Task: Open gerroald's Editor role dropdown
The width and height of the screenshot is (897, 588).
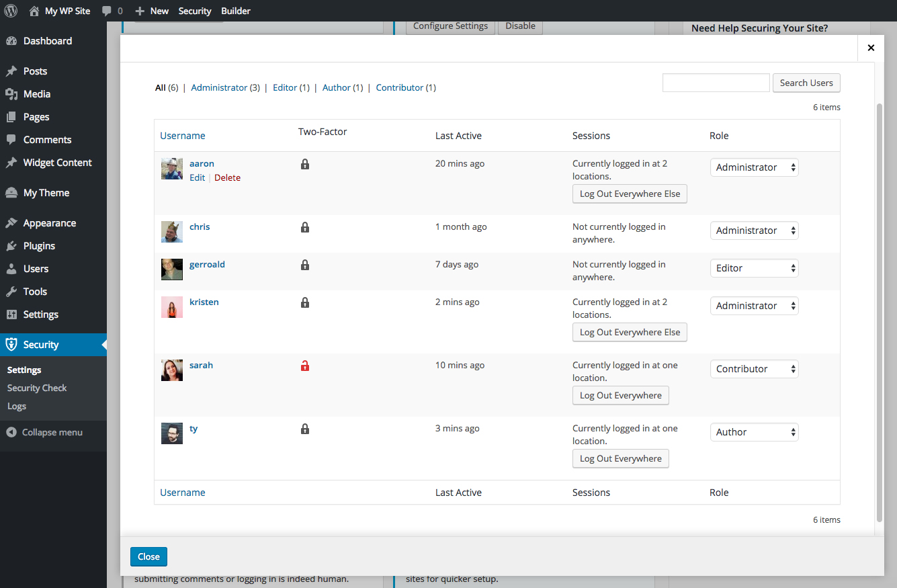Action: (754, 268)
